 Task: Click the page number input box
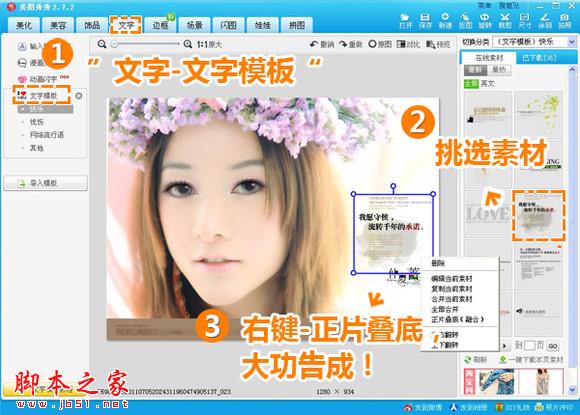(530, 346)
